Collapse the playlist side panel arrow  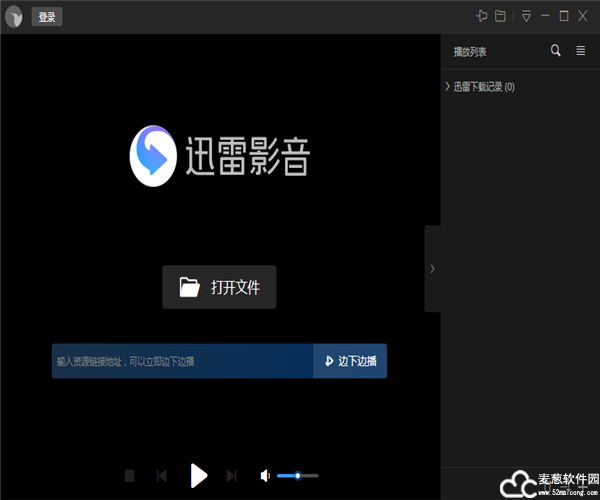click(432, 268)
